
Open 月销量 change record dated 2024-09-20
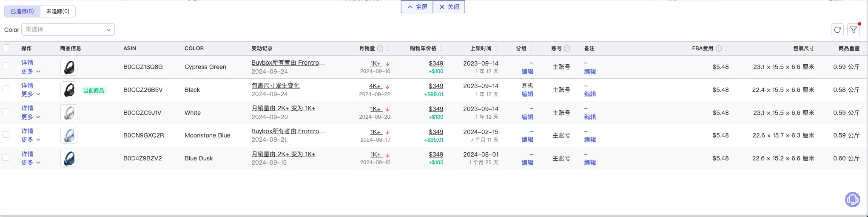pos(283,108)
